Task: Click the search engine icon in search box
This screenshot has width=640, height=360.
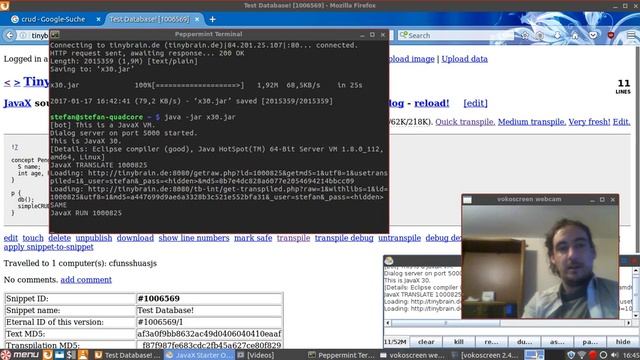Action: click(x=404, y=36)
